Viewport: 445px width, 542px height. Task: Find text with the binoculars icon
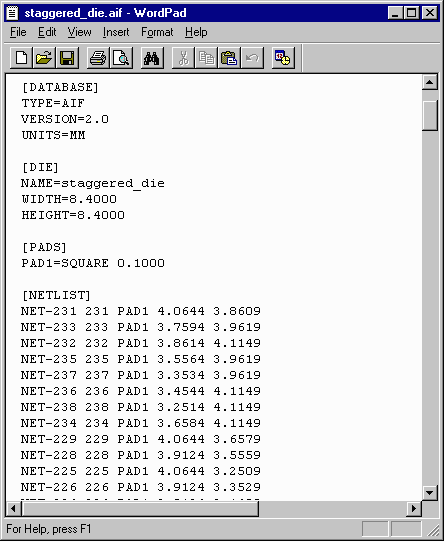pos(152,58)
